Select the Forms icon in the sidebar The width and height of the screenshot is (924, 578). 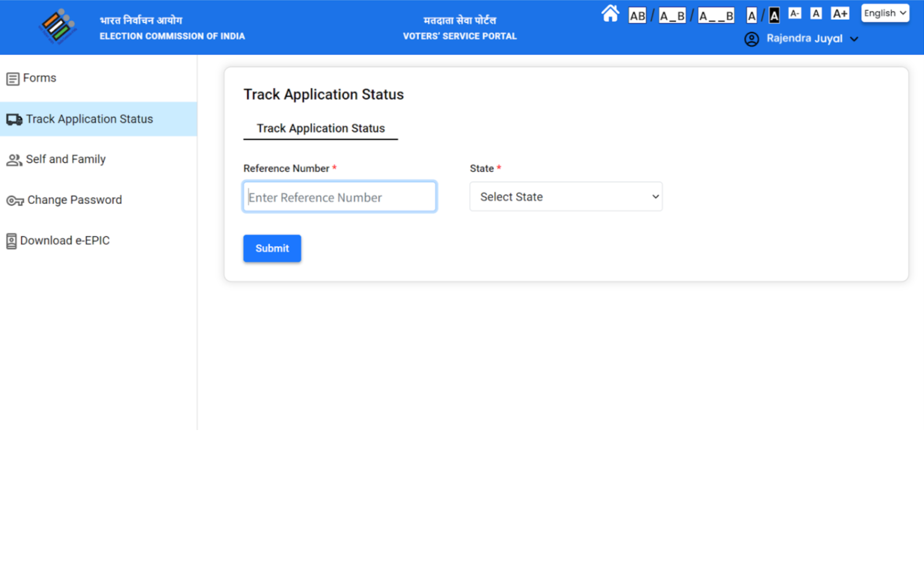[12, 77]
